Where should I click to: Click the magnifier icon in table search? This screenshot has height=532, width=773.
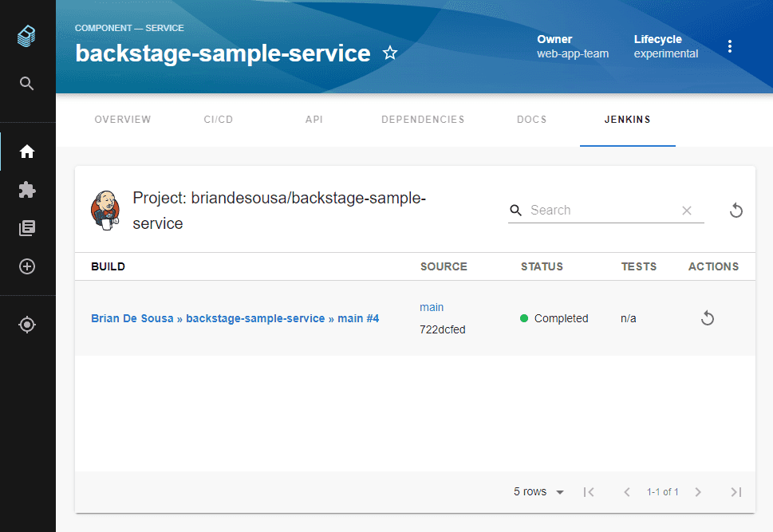515,210
